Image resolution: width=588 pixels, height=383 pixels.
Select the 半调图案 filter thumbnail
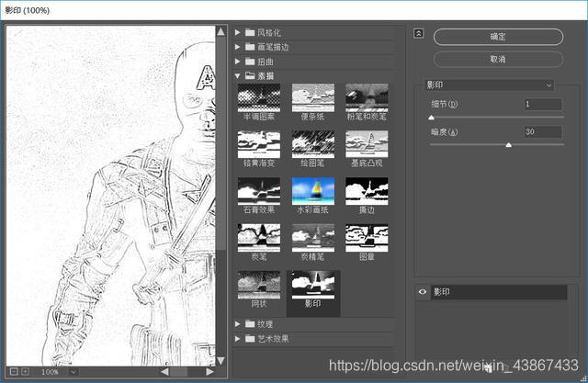pos(259,97)
